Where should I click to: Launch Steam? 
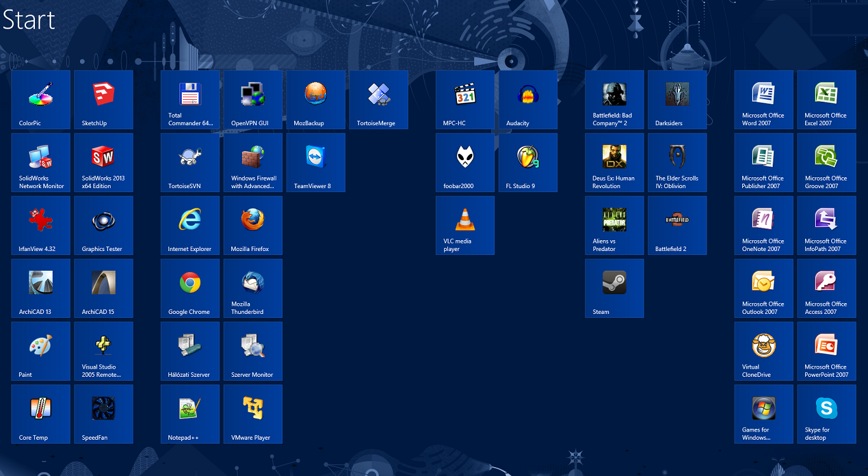tap(614, 289)
